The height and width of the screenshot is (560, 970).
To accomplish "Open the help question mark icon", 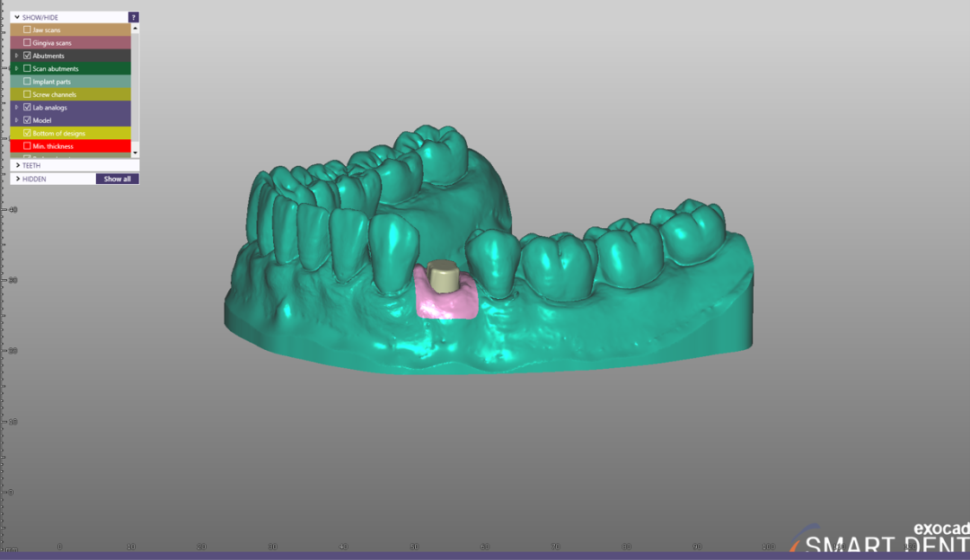I will pyautogui.click(x=134, y=17).
